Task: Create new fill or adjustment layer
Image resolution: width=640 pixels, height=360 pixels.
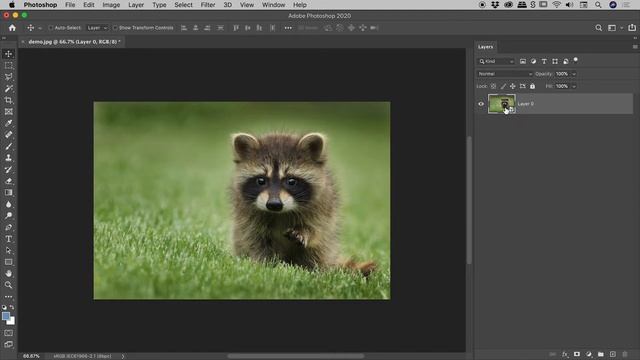Action: 589,354
